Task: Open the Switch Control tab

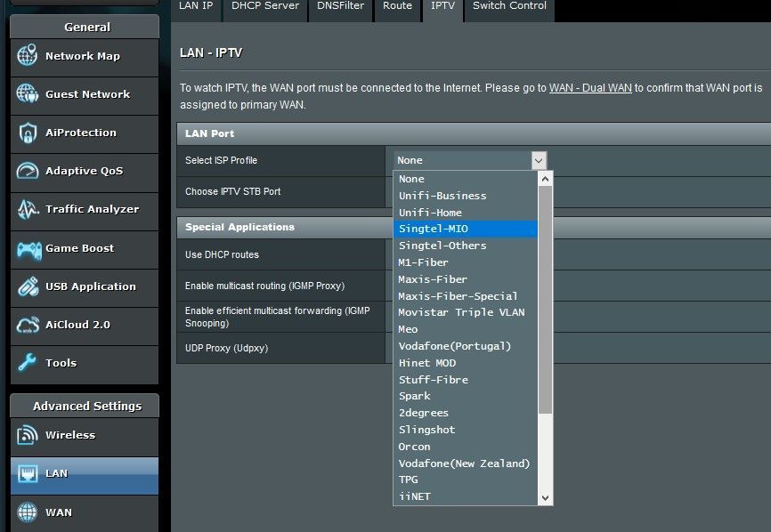Action: pos(508,6)
